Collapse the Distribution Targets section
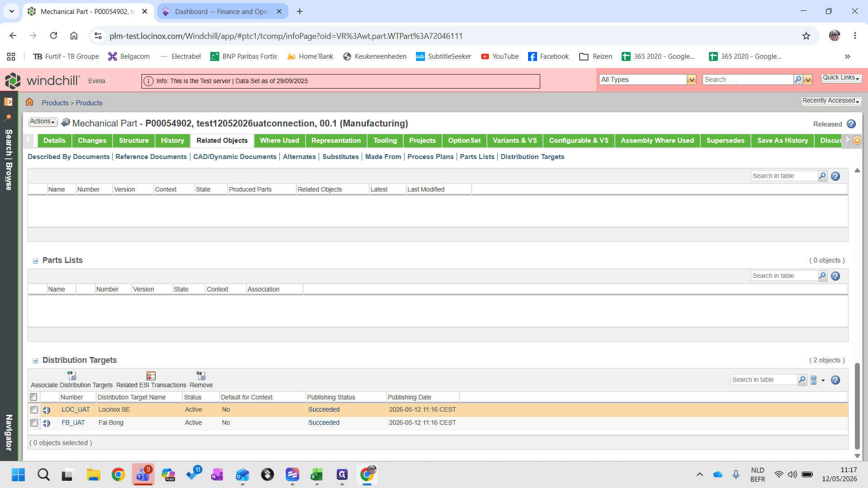Screen dimensions: 868x488 click(x=35, y=361)
